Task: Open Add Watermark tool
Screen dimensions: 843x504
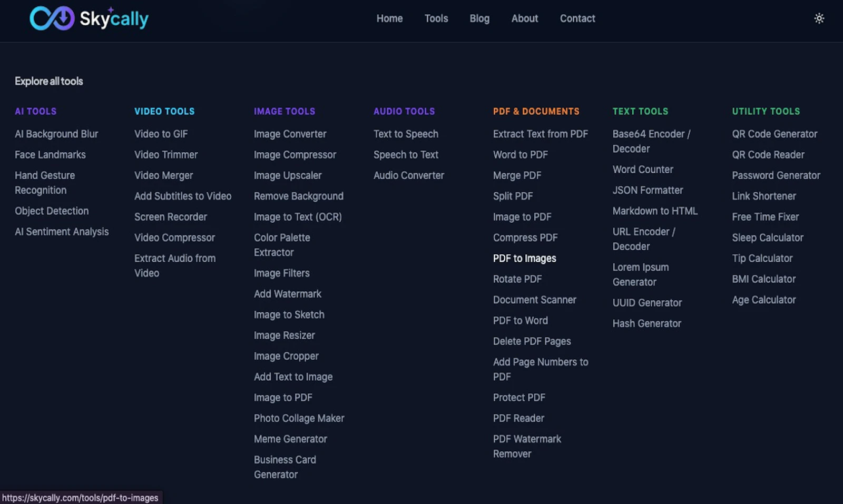Action: point(288,294)
